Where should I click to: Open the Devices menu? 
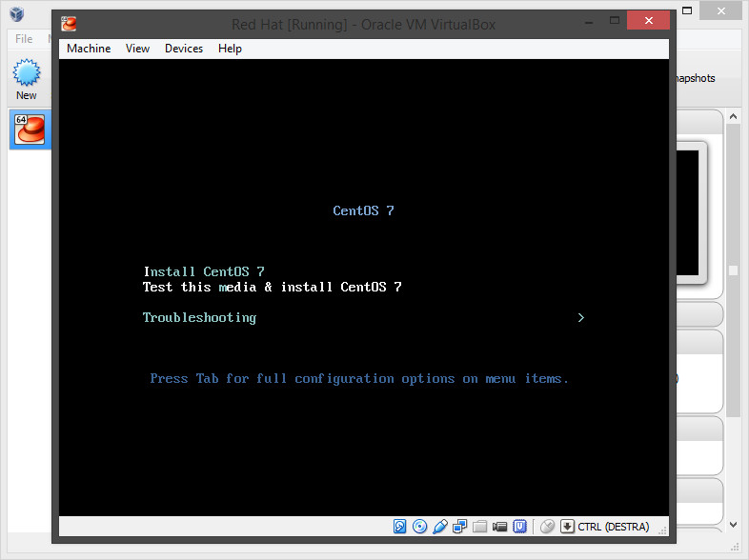[x=184, y=49]
